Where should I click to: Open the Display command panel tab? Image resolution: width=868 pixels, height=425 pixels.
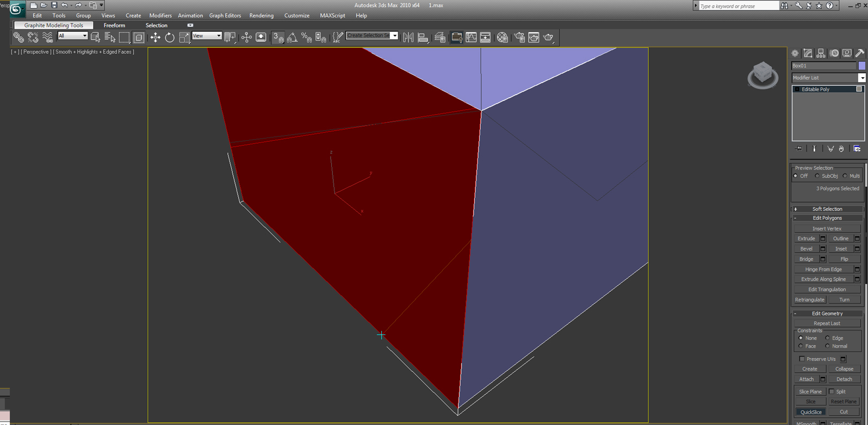point(847,53)
